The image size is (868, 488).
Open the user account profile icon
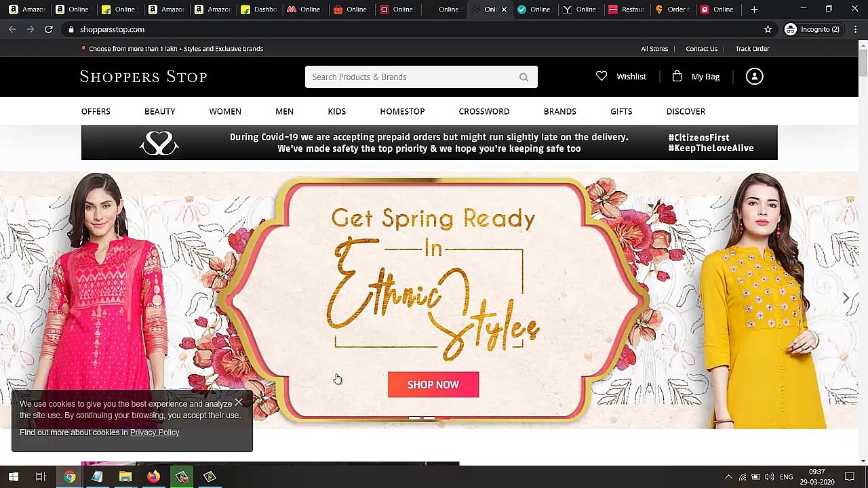pos(754,77)
